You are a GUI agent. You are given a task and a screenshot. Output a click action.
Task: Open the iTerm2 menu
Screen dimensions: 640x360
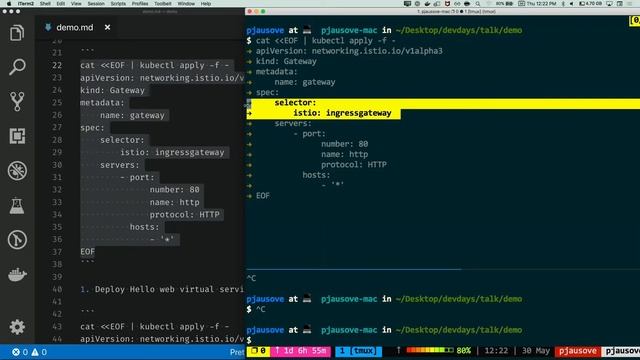26,4
